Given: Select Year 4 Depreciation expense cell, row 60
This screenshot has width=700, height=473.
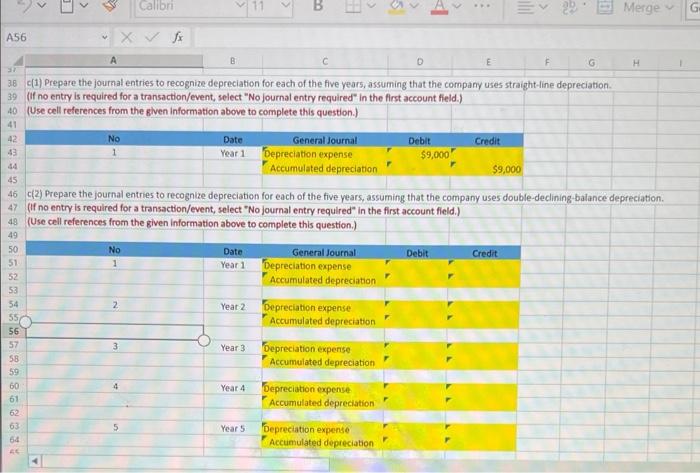Looking at the screenshot, I should pos(323,389).
